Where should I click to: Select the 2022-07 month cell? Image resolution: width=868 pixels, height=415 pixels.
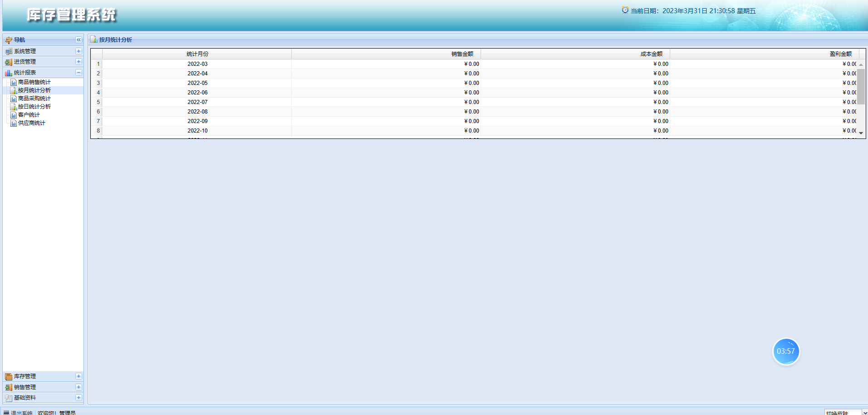[x=197, y=102]
